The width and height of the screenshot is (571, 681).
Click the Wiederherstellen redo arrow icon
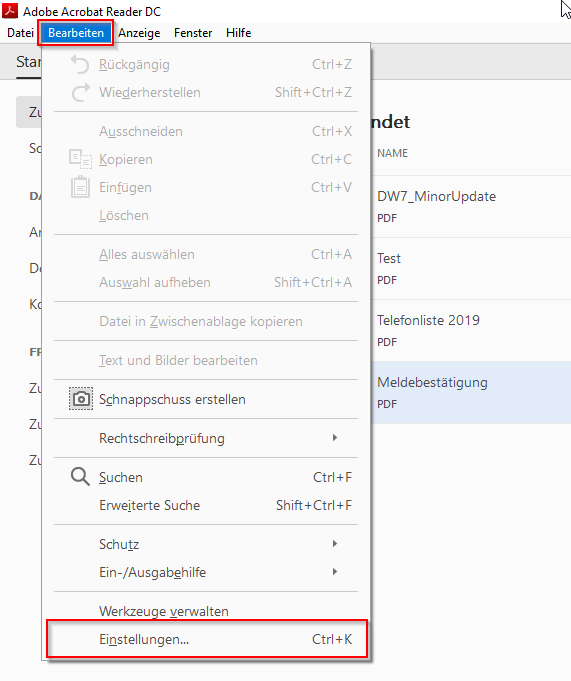coord(80,92)
